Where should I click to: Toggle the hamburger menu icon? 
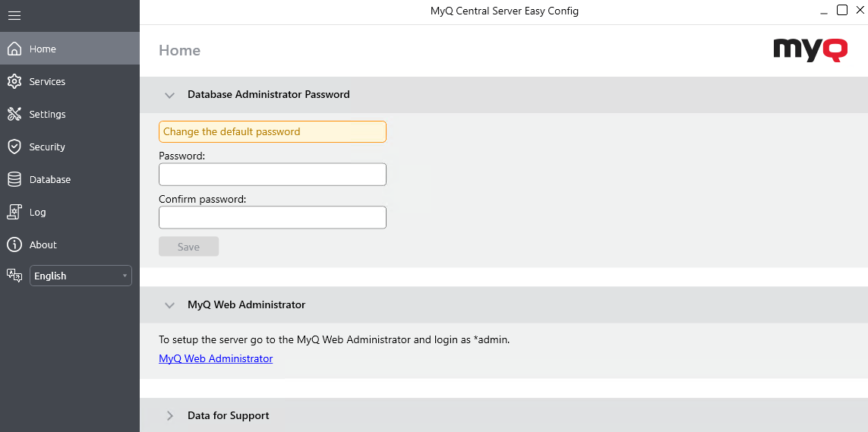tap(14, 15)
